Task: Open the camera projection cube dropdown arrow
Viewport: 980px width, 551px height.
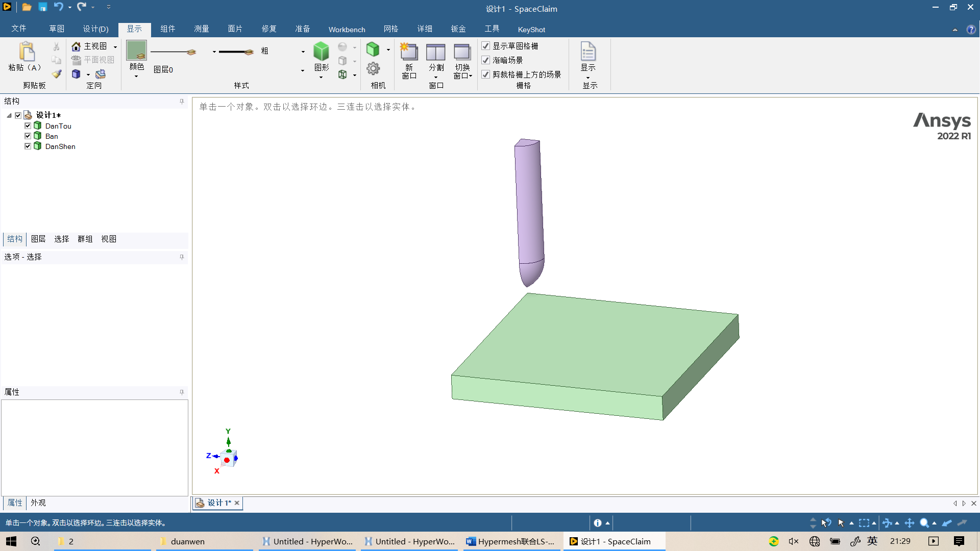Action: coord(388,49)
